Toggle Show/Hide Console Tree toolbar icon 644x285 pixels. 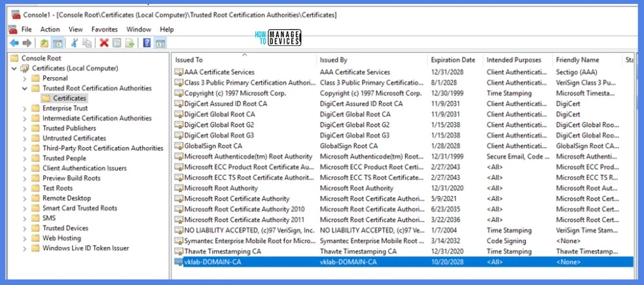coord(58,42)
